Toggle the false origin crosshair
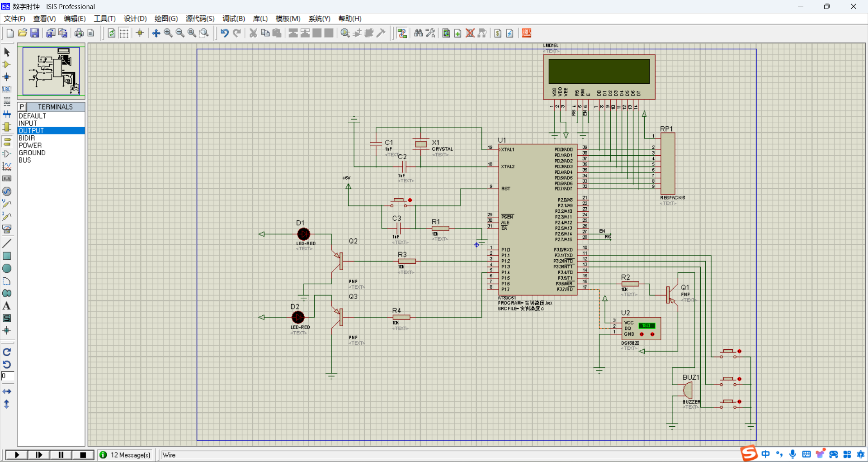This screenshot has width=868, height=462. [140, 33]
